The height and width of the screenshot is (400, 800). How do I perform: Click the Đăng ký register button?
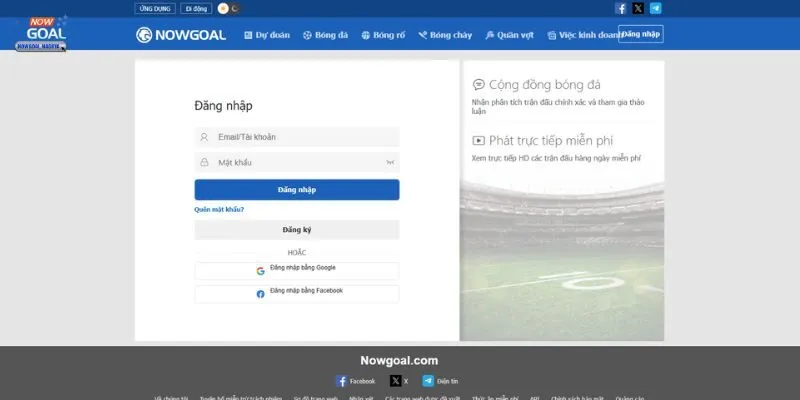[297, 230]
